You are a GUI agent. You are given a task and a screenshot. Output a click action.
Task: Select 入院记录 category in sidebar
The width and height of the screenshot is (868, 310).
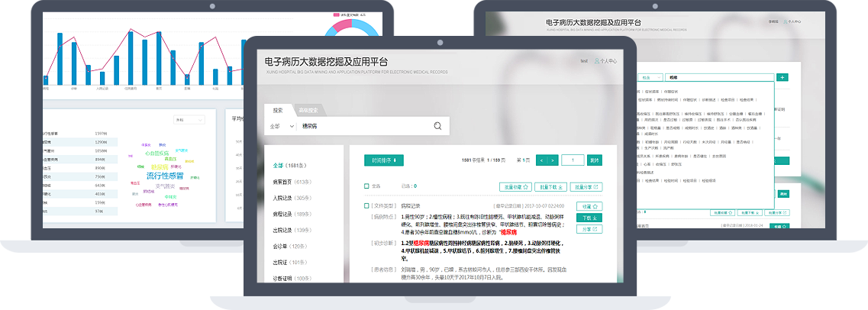click(x=292, y=198)
